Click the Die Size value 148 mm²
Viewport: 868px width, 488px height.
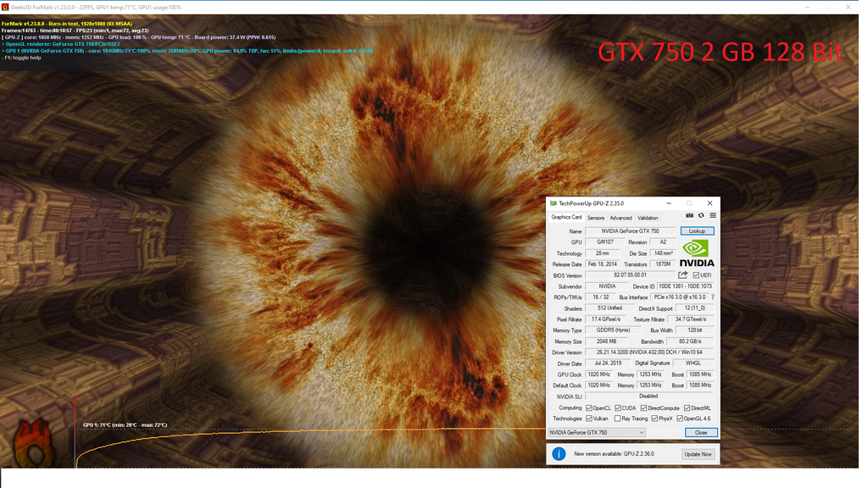click(x=663, y=253)
